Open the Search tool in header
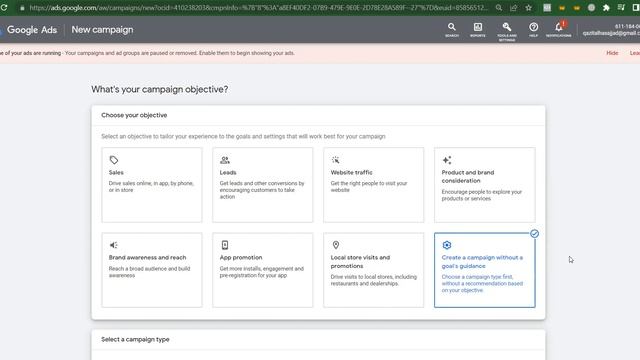640x360 pixels. 451,29
